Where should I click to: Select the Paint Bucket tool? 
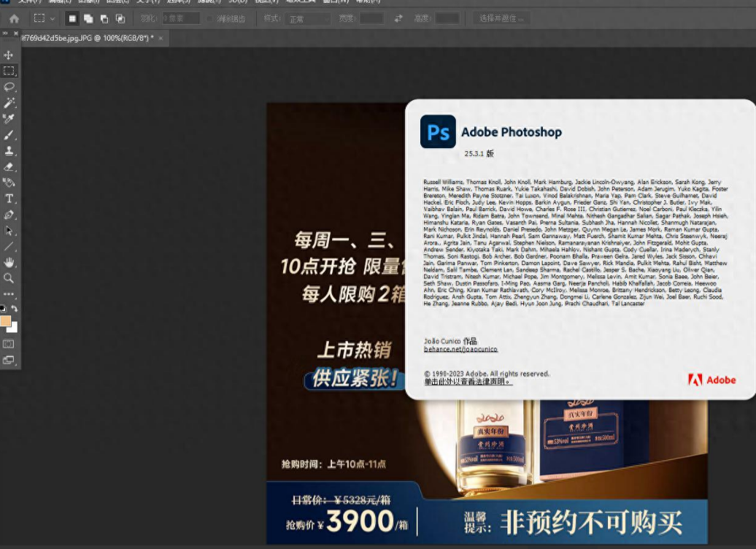[x=9, y=183]
